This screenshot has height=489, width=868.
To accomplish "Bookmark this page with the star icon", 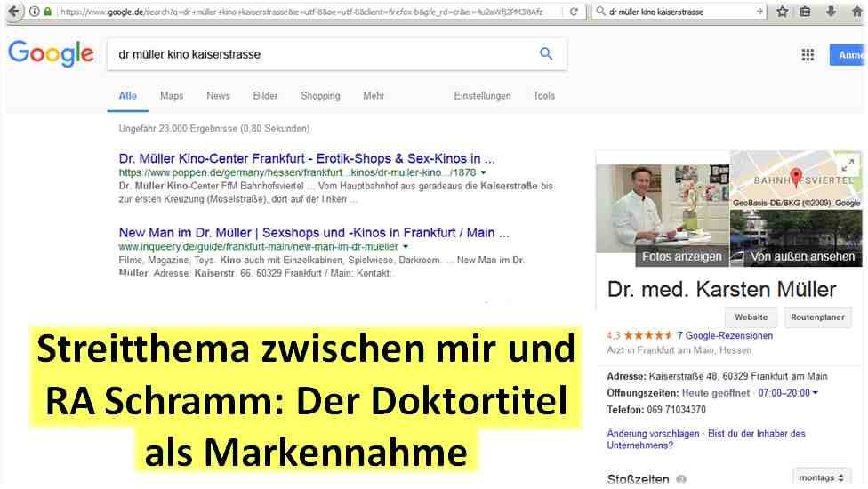I will click(x=783, y=11).
